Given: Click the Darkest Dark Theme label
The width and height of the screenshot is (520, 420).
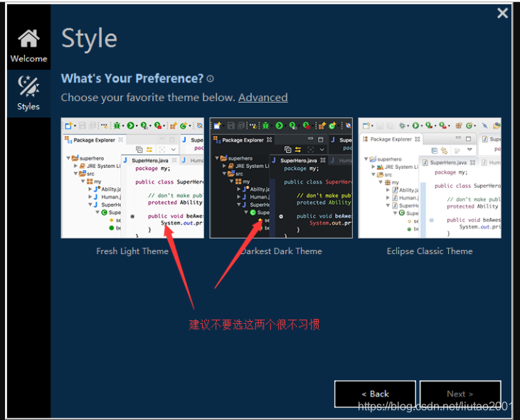Looking at the screenshot, I should 281,251.
